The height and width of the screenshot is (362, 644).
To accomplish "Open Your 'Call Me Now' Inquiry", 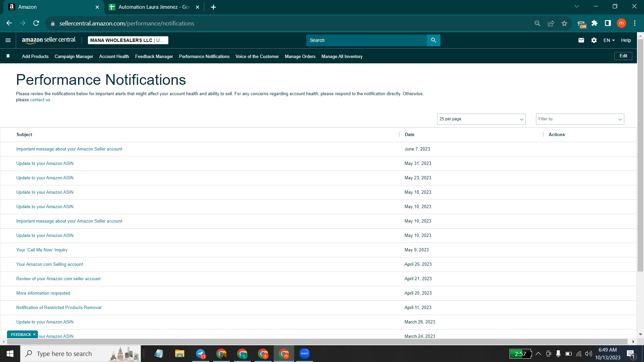I will tap(42, 250).
